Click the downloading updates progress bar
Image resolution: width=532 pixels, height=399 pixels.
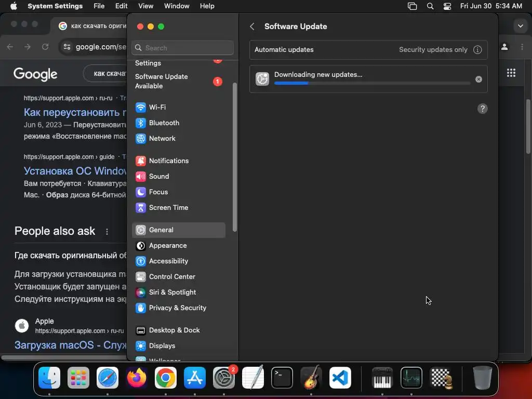click(372, 83)
